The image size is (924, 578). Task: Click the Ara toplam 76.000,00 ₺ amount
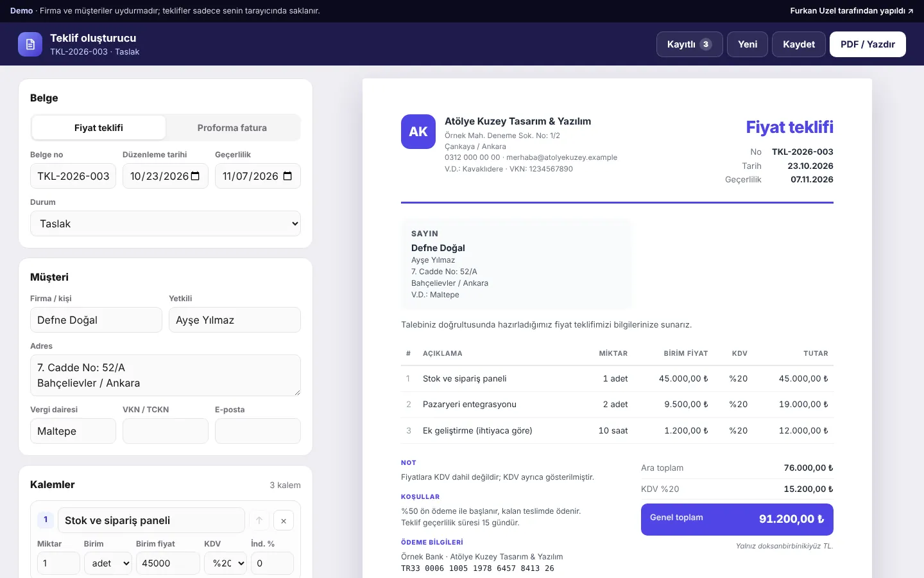point(809,468)
